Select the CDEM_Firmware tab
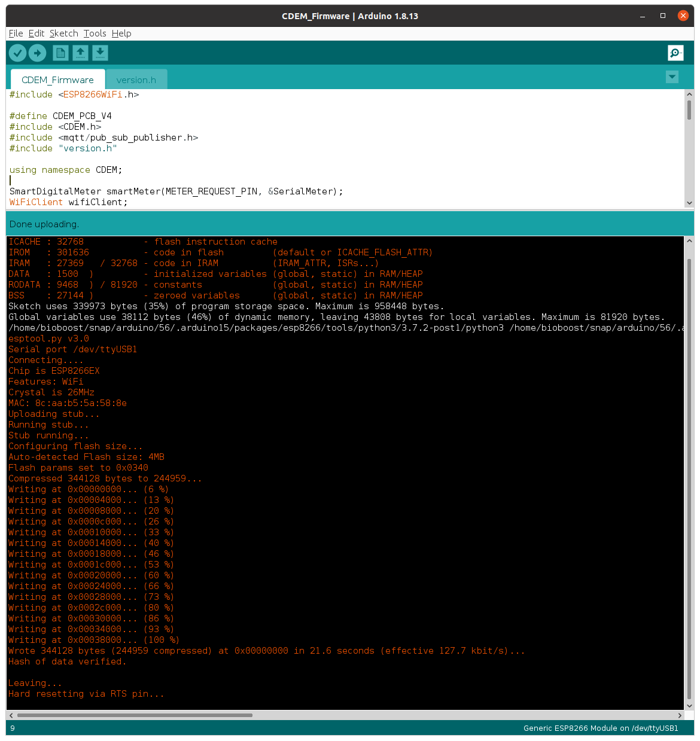Viewport: 700px width, 741px height. point(57,80)
